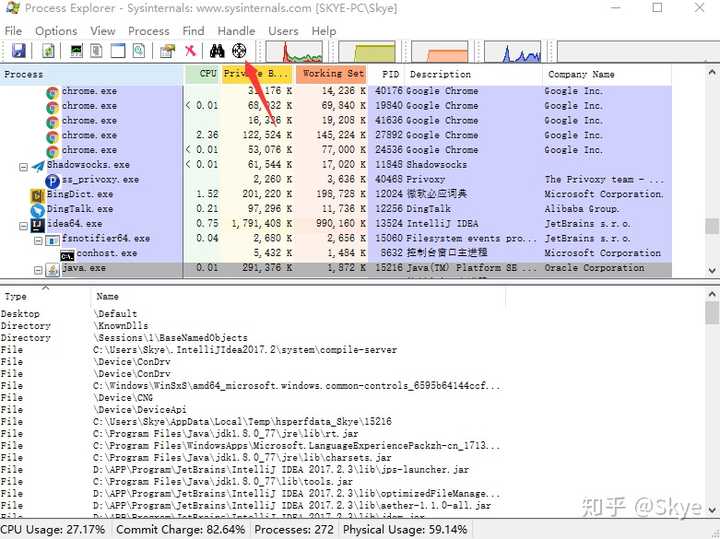The width and height of the screenshot is (720, 539).
Task: Open the Handle menu
Action: [x=236, y=31]
